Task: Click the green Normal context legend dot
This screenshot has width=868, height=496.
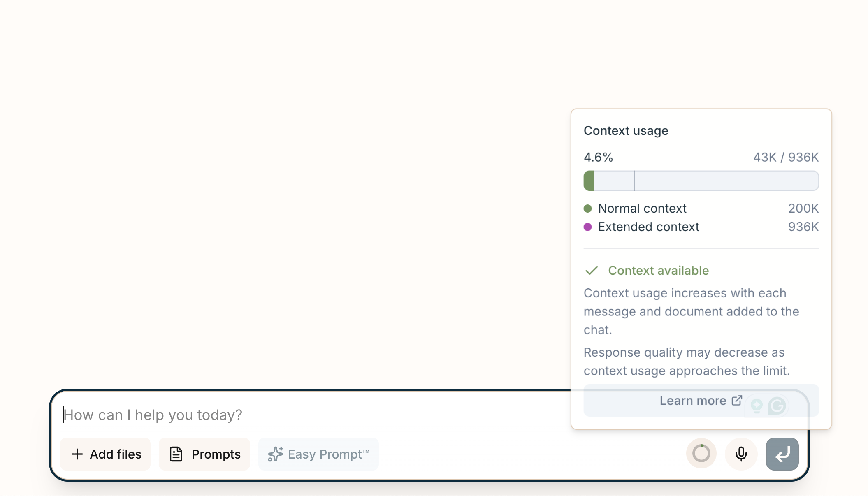Action: [587, 209]
